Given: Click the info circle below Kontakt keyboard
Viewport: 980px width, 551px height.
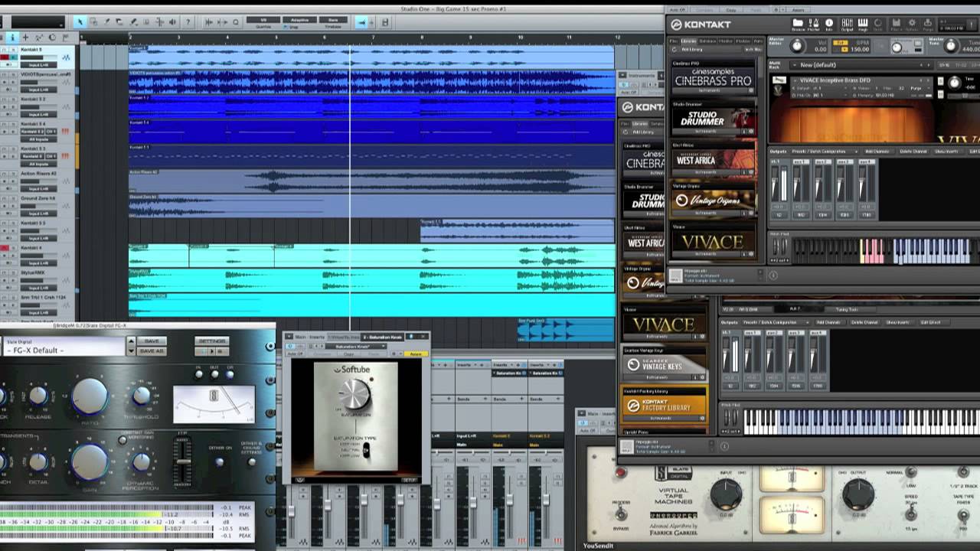Looking at the screenshot, I should (x=773, y=275).
